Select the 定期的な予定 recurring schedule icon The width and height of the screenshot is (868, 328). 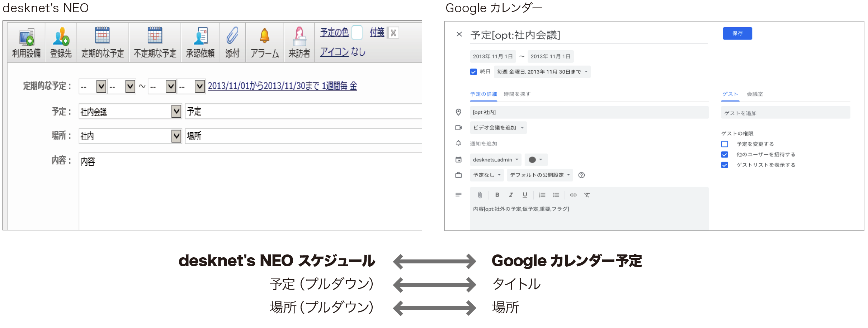coord(102,36)
